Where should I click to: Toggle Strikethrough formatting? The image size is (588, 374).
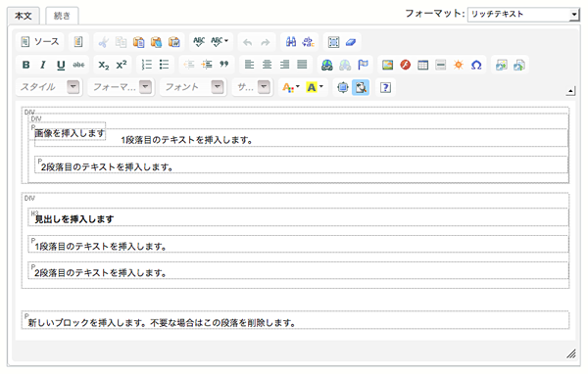tap(78, 65)
